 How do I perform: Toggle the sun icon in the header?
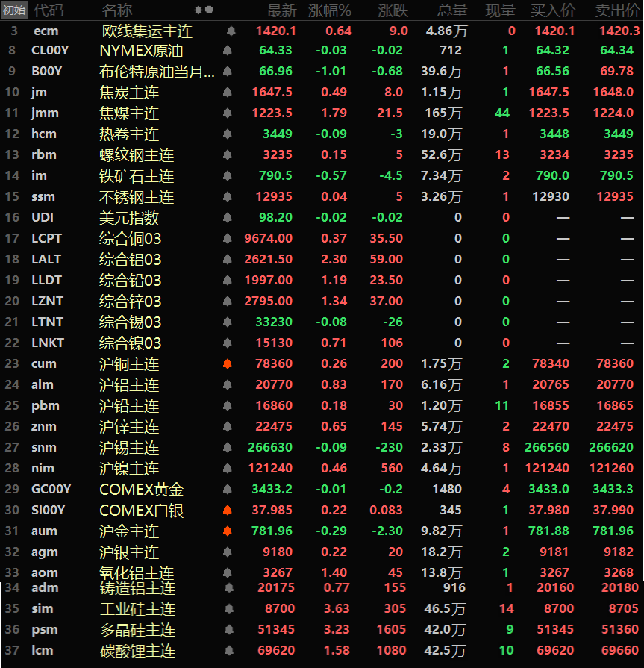click(x=198, y=10)
